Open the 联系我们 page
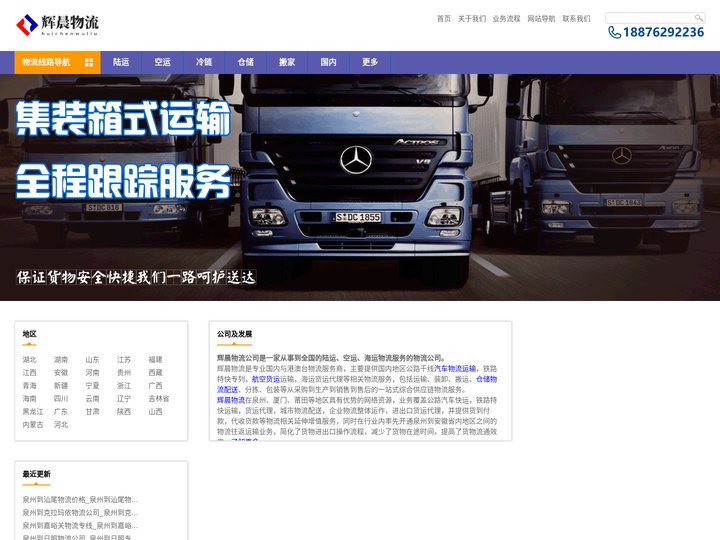The height and width of the screenshot is (540, 720). pos(576,18)
